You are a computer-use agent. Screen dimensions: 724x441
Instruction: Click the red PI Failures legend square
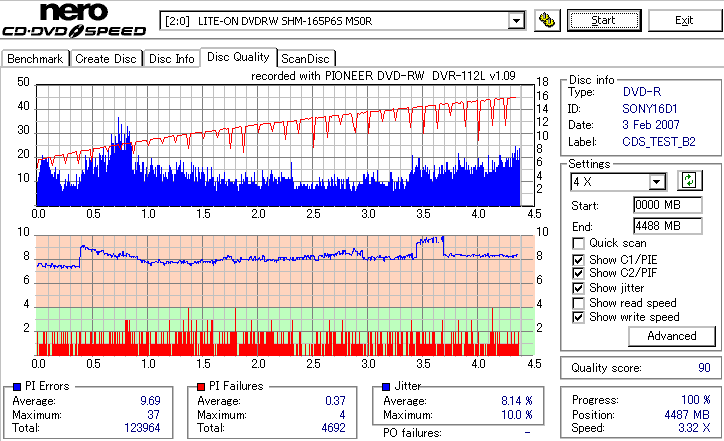click(x=201, y=387)
